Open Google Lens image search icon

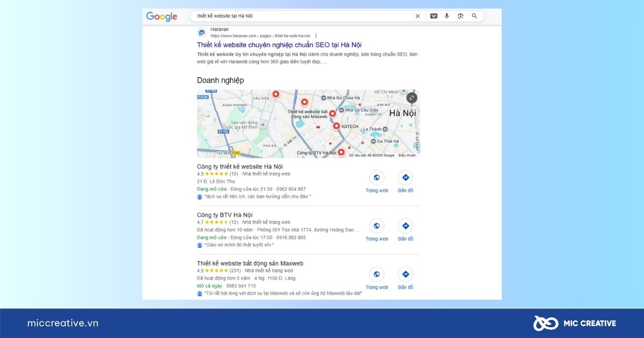(x=460, y=16)
